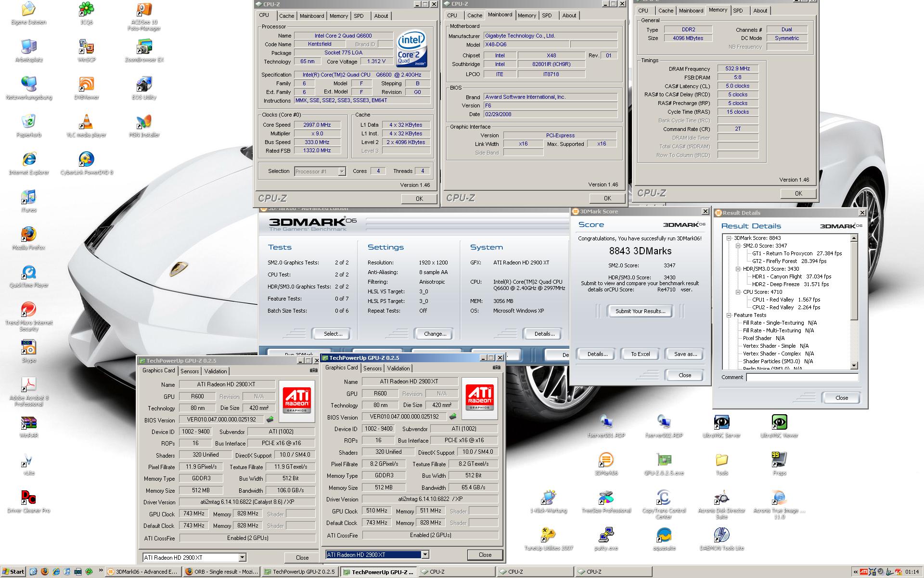Switch to Cache tab in first CPU-Z
This screenshot has height=578, width=924.
tap(286, 16)
